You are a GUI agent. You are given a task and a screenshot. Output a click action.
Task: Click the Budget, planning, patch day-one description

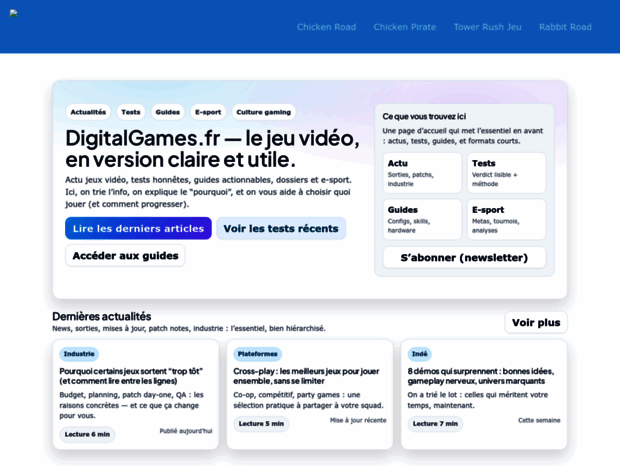click(132, 405)
